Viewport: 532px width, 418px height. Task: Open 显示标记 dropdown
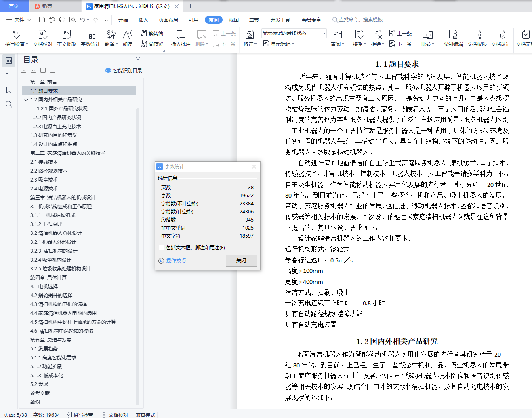[279, 44]
